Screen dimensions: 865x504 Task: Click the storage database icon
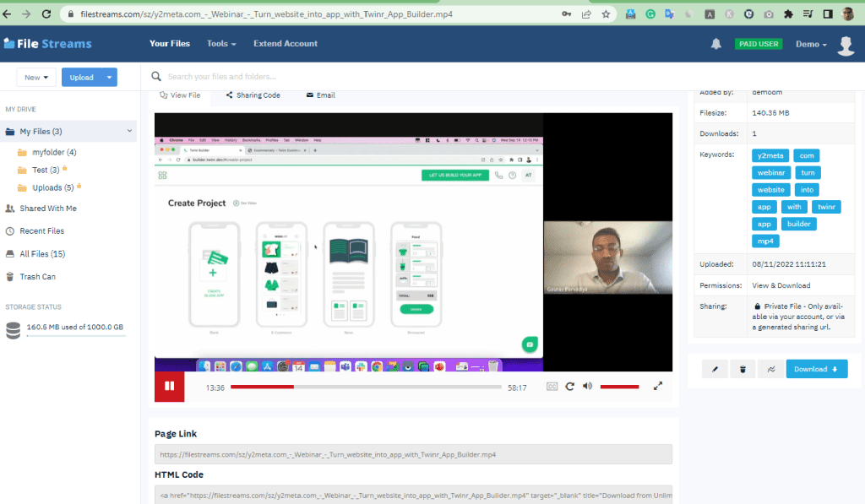14,330
